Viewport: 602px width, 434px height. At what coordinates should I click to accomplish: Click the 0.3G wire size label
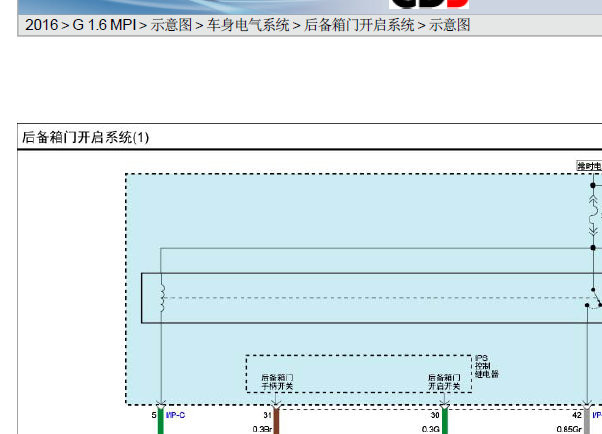point(431,429)
